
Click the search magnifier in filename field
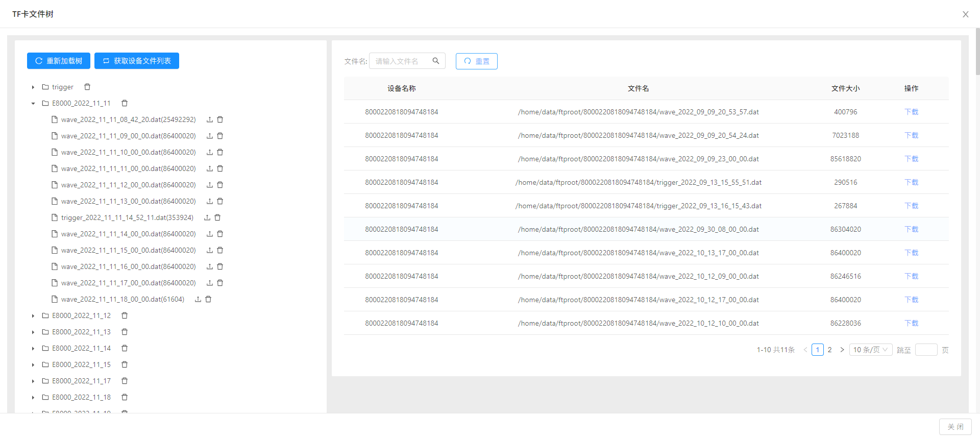[436, 61]
